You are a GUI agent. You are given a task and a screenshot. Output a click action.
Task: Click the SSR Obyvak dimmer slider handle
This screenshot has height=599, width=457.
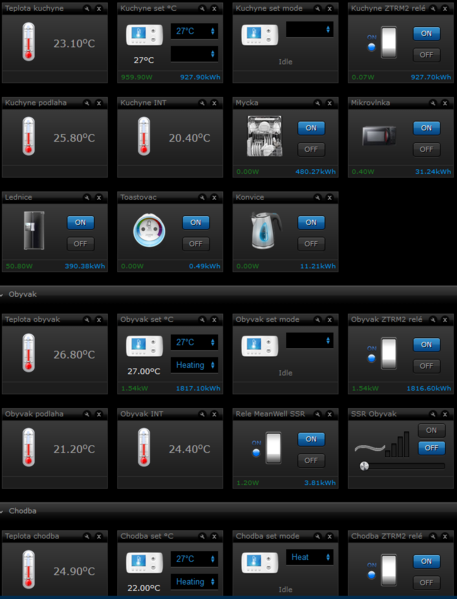364,466
